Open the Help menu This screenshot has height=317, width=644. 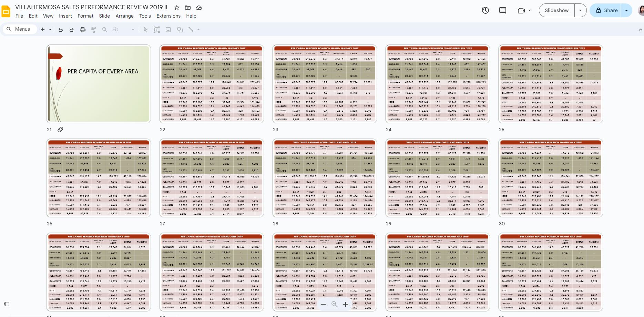[191, 16]
